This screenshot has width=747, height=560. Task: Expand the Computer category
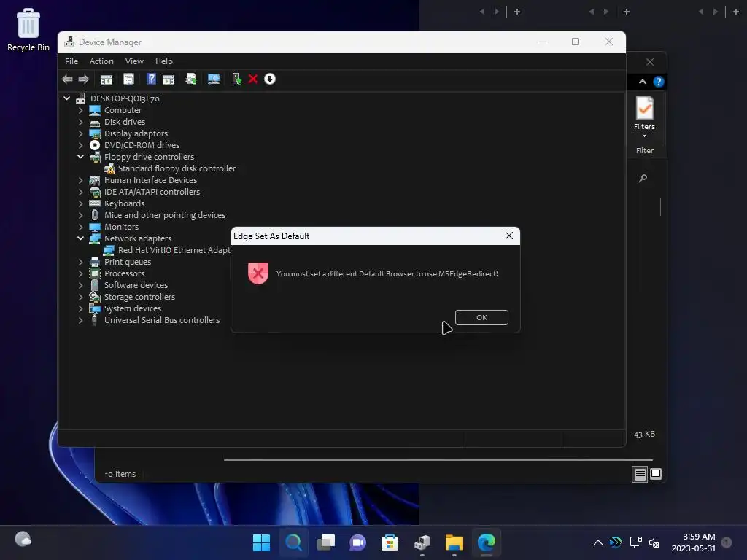coord(80,111)
